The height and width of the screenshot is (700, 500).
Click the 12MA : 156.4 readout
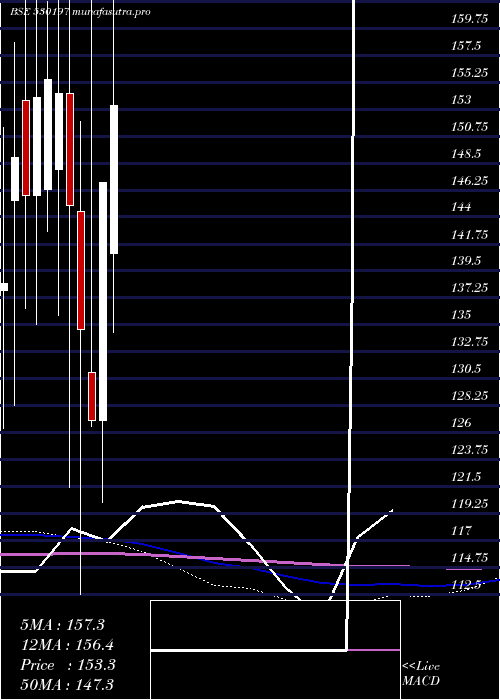[67, 645]
